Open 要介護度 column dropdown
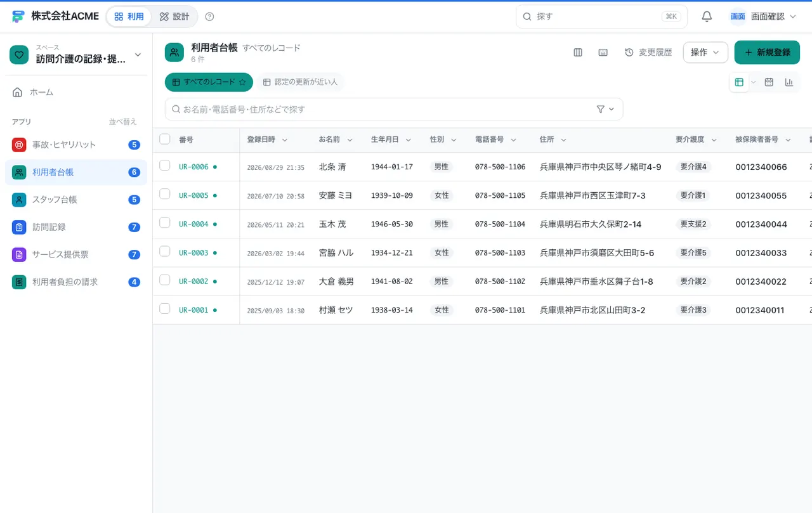The height and width of the screenshot is (513, 812). (x=714, y=140)
